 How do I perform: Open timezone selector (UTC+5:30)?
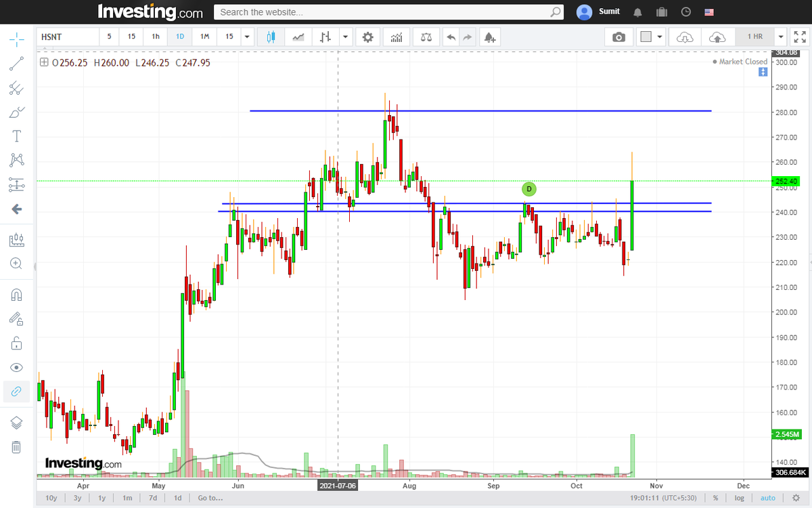tap(663, 498)
